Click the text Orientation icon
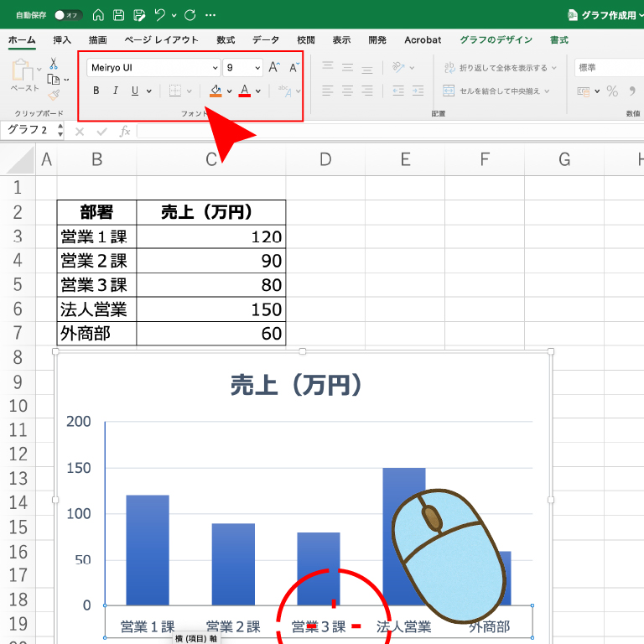 pos(398,67)
